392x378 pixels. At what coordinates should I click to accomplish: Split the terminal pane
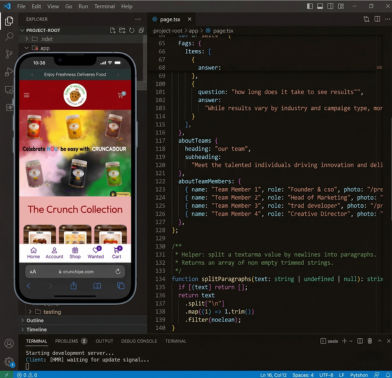point(360,341)
